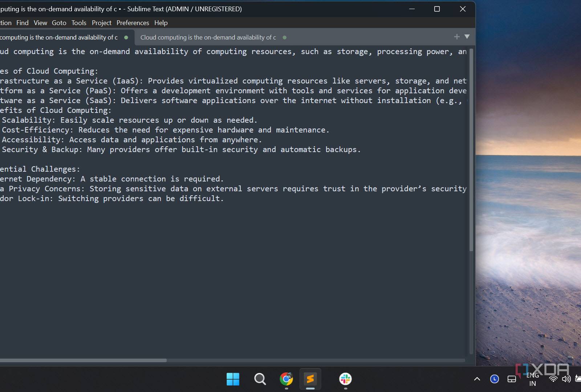Open the Goto menu
Image resolution: width=581 pixels, height=392 pixels.
59,23
